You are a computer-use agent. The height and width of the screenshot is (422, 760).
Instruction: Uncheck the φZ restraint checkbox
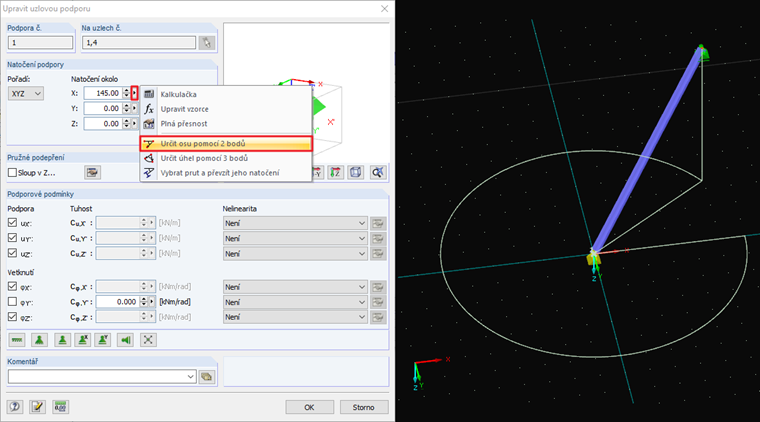(x=12, y=317)
